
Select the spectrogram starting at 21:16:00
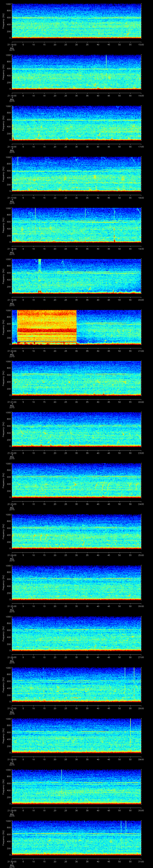pyautogui.click(x=77, y=123)
